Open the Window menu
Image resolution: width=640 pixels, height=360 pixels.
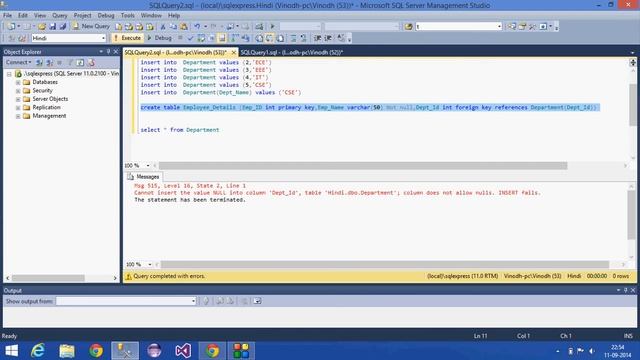click(x=151, y=16)
